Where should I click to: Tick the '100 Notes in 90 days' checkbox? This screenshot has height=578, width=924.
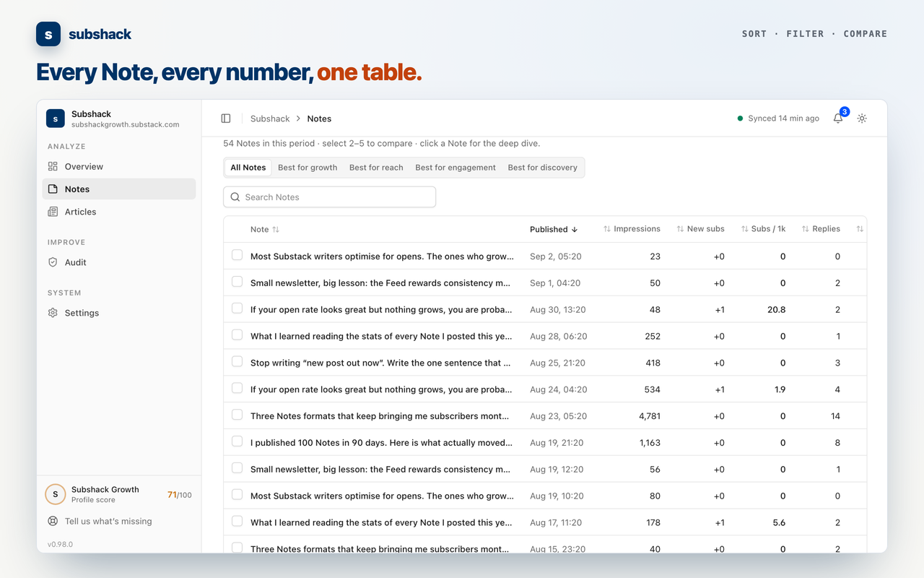237,441
